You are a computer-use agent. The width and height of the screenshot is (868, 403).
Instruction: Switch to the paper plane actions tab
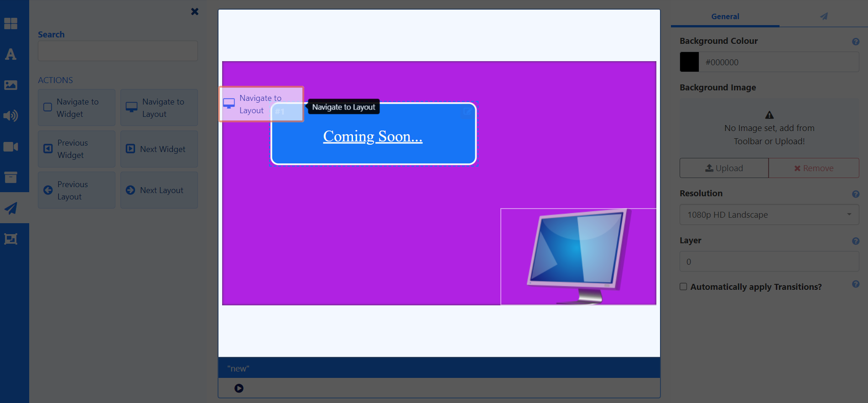(823, 16)
